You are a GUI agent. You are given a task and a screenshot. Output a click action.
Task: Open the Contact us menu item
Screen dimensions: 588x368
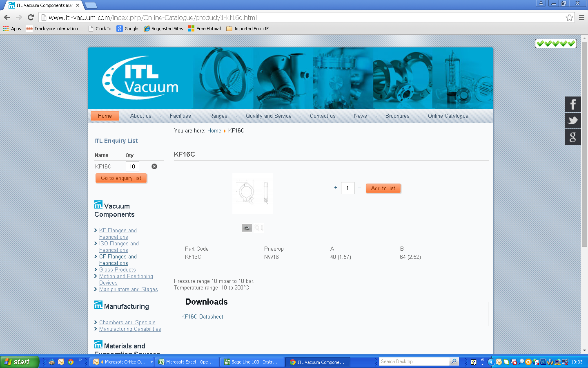323,116
